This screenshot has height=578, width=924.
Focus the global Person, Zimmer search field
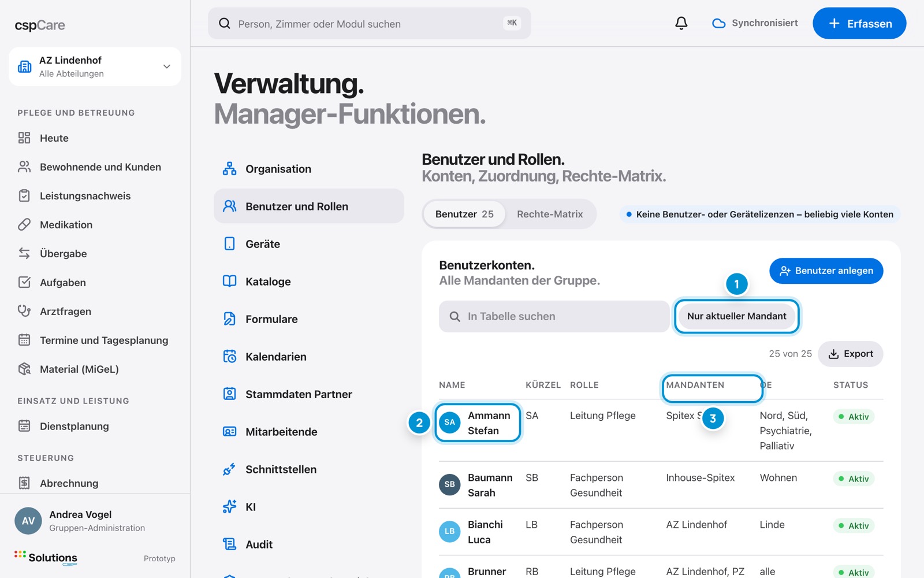pos(370,24)
